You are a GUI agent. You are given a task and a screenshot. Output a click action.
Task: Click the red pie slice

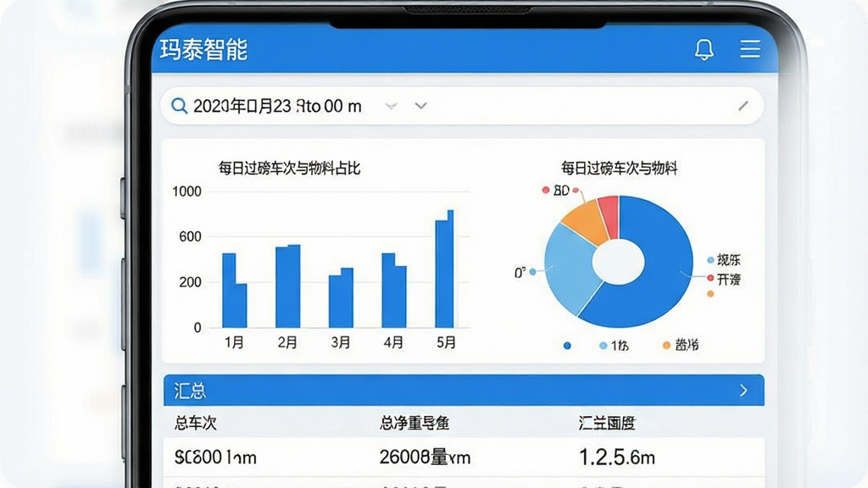tap(609, 217)
